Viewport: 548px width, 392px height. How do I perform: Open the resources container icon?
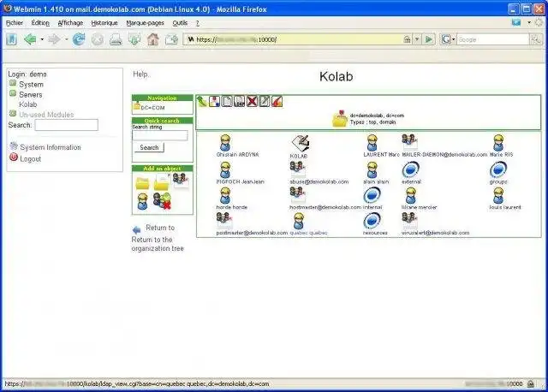[x=372, y=221]
